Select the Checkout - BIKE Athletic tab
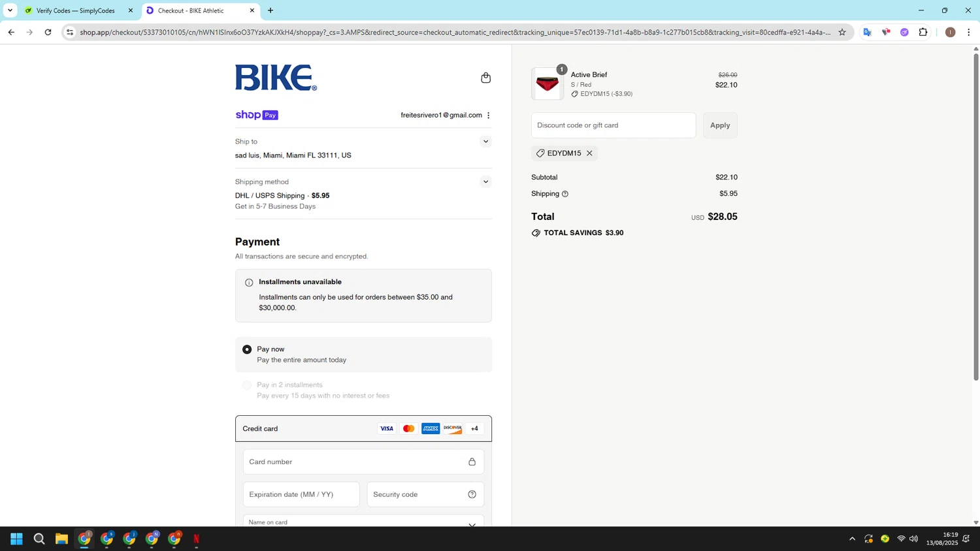 [x=199, y=10]
